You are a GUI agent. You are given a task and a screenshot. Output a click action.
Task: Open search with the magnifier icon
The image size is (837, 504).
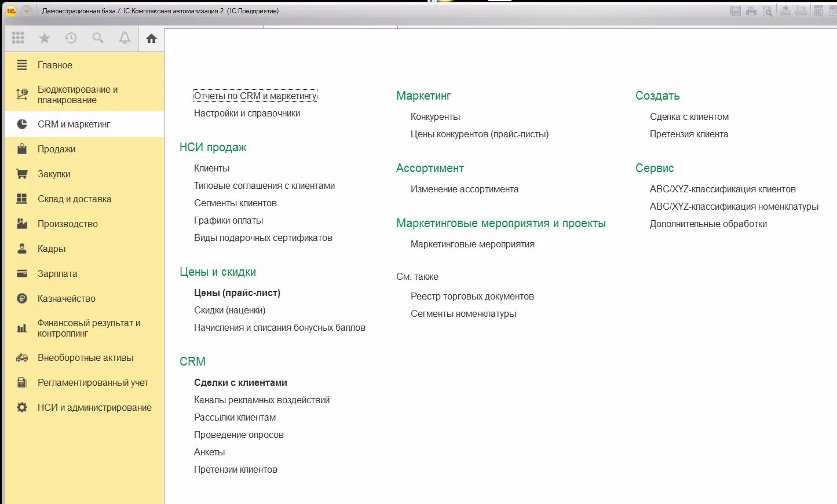[x=98, y=38]
